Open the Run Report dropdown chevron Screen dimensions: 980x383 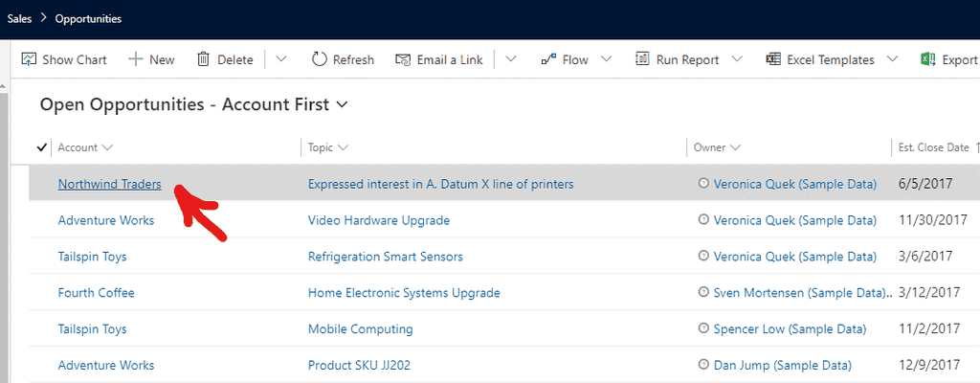[x=737, y=59]
